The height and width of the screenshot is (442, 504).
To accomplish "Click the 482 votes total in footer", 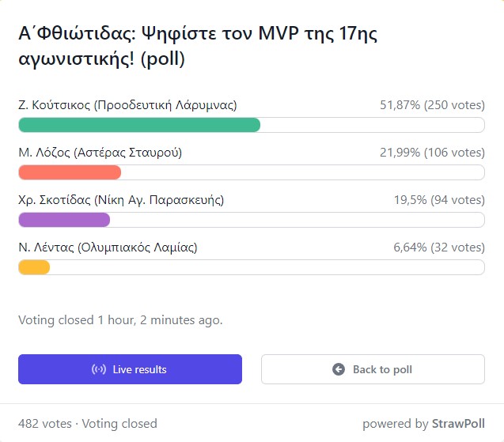I will (45, 424).
